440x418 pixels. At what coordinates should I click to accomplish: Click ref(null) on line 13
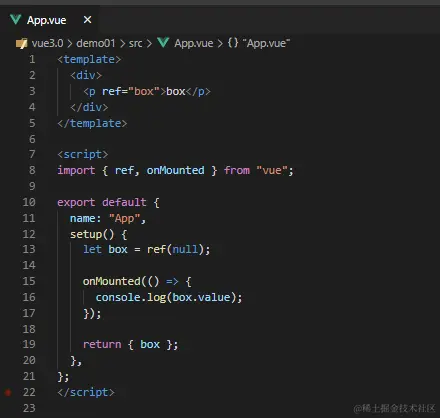[x=176, y=249]
